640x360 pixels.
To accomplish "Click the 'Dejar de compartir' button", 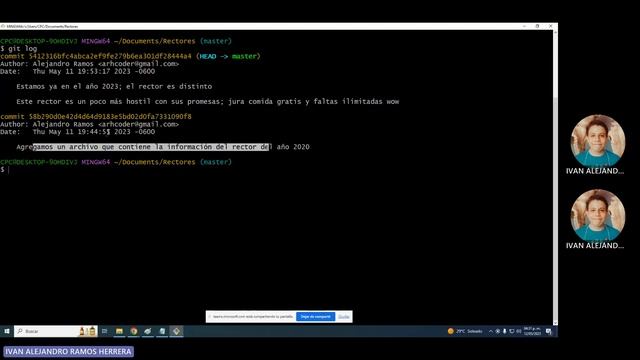I will [x=316, y=317].
